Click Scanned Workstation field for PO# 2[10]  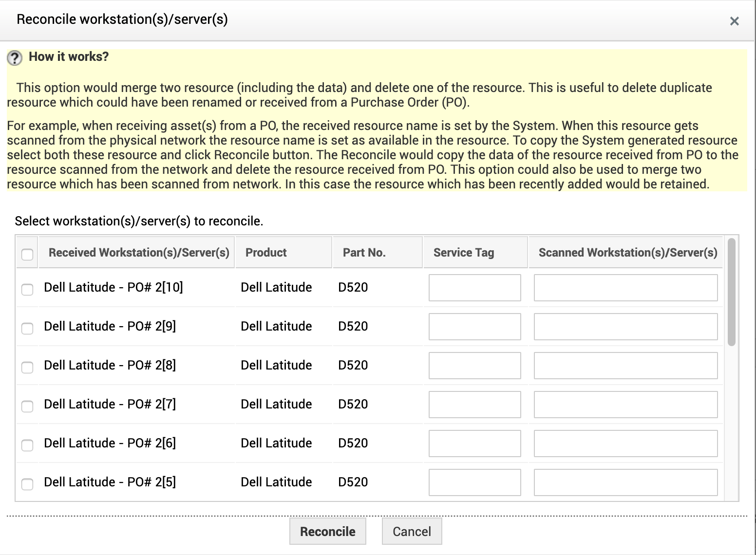pos(625,288)
